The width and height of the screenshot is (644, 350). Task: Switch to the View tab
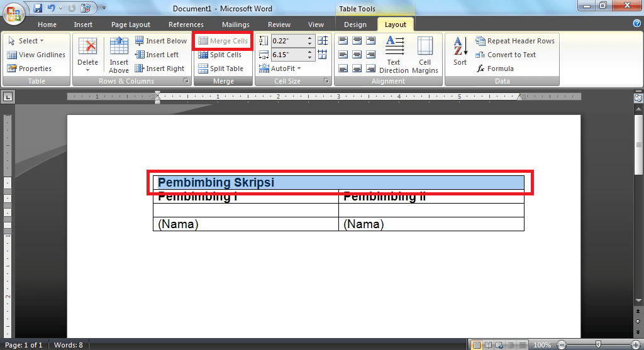(x=316, y=25)
